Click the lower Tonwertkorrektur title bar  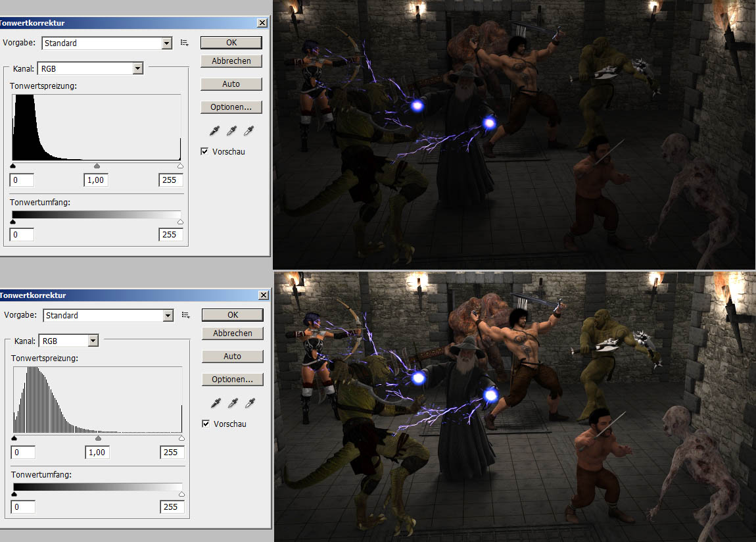135,295
